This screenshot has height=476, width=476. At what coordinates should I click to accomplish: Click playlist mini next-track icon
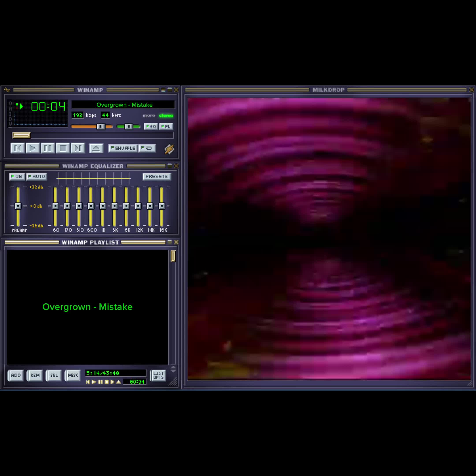point(112,382)
